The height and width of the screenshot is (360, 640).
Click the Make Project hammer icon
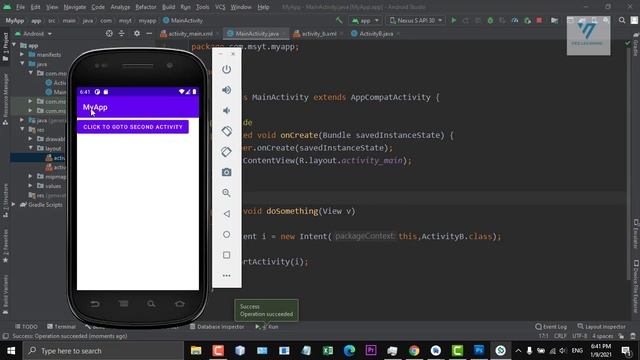(339, 20)
